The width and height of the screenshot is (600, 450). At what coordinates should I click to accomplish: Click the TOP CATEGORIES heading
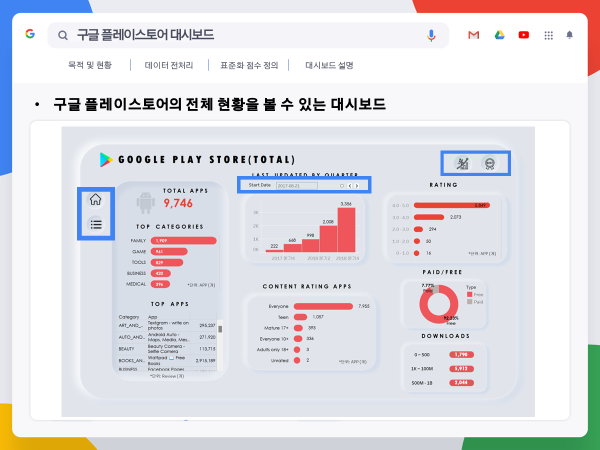[x=170, y=227]
